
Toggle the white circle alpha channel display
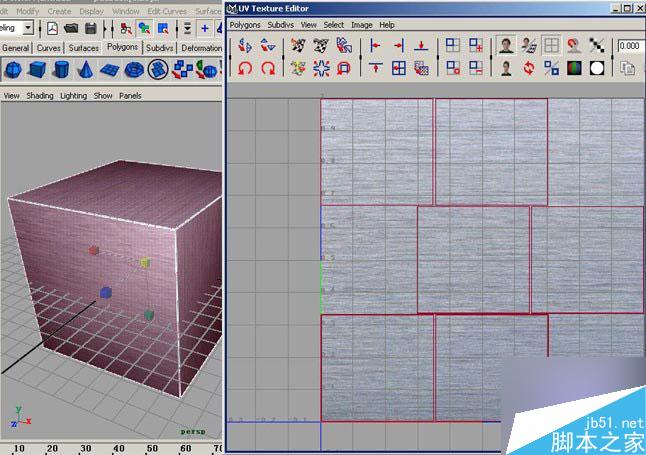[x=597, y=68]
